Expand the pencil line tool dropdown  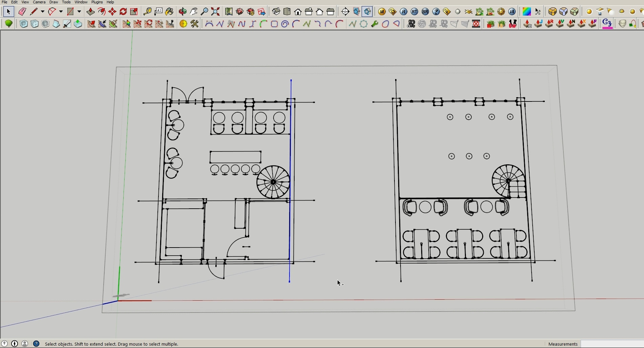(x=43, y=11)
